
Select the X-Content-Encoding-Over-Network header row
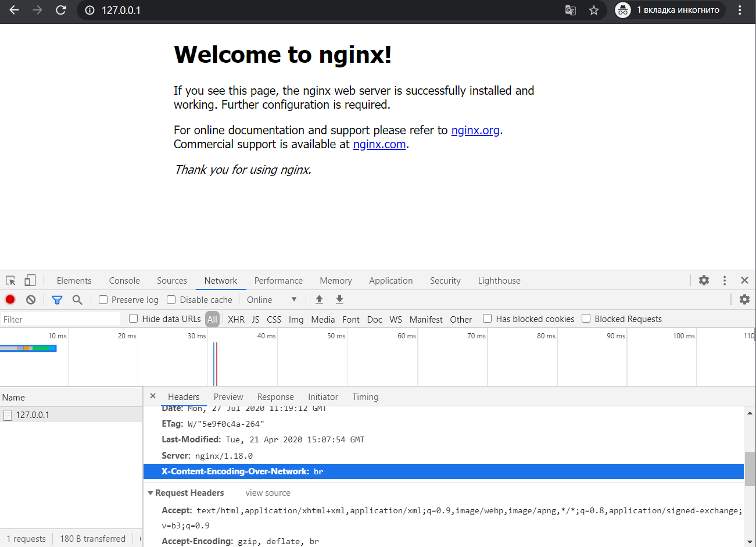(443, 471)
